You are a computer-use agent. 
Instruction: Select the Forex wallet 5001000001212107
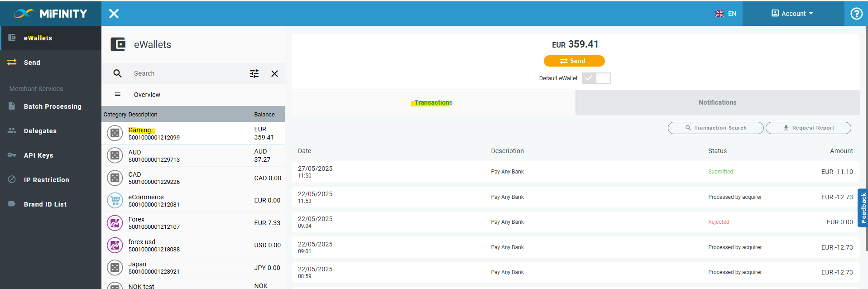point(193,223)
